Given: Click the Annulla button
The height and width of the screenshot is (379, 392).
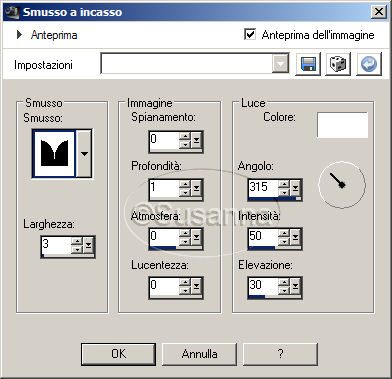Looking at the screenshot, I should click(x=199, y=354).
